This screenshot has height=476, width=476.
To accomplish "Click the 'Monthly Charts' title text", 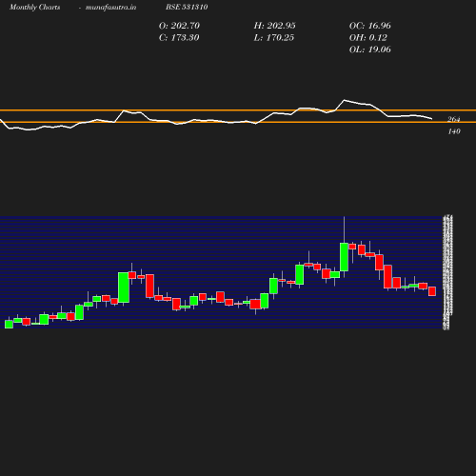I will (x=35, y=7).
